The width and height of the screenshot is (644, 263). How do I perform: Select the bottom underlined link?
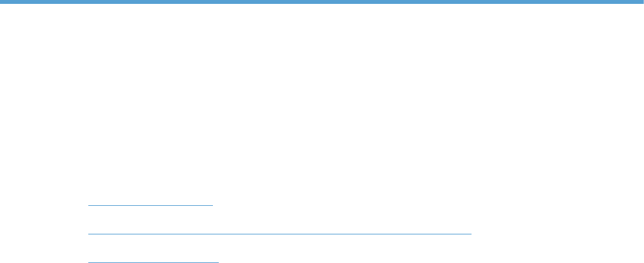pos(153,262)
